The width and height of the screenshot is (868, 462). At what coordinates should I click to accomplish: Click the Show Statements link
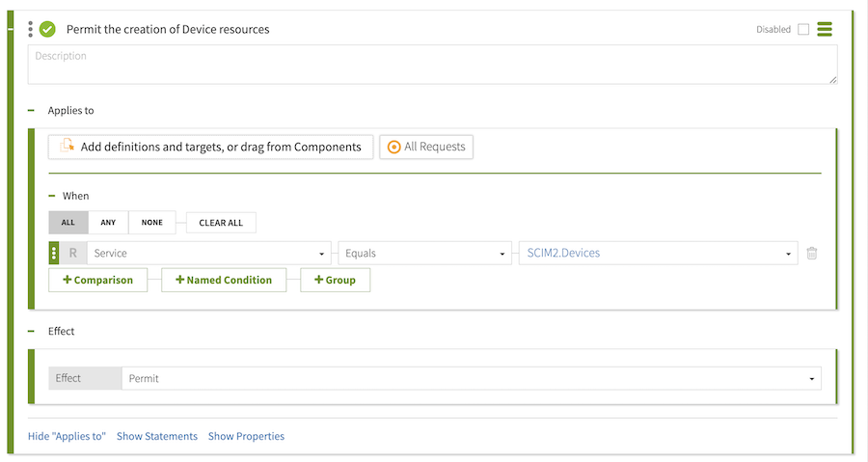157,436
